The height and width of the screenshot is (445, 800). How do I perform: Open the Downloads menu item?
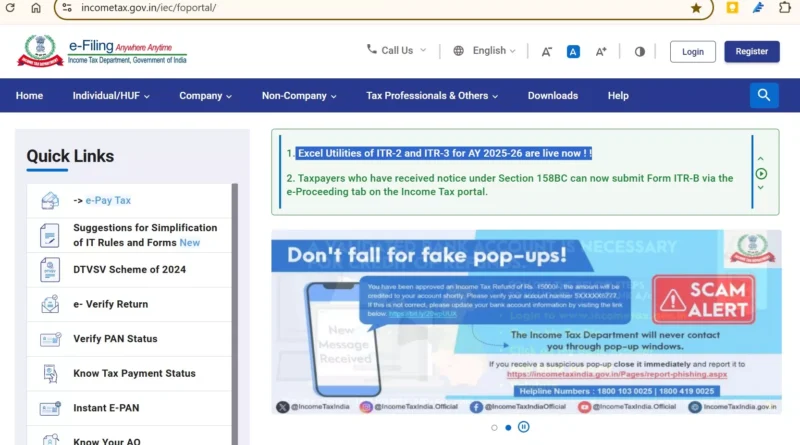tap(552, 96)
